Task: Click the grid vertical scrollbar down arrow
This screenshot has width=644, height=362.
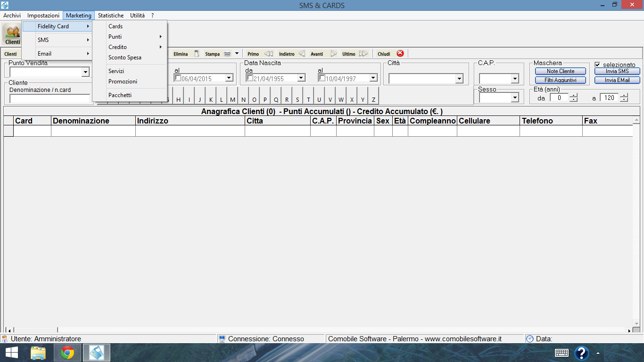Action: pyautogui.click(x=636, y=323)
